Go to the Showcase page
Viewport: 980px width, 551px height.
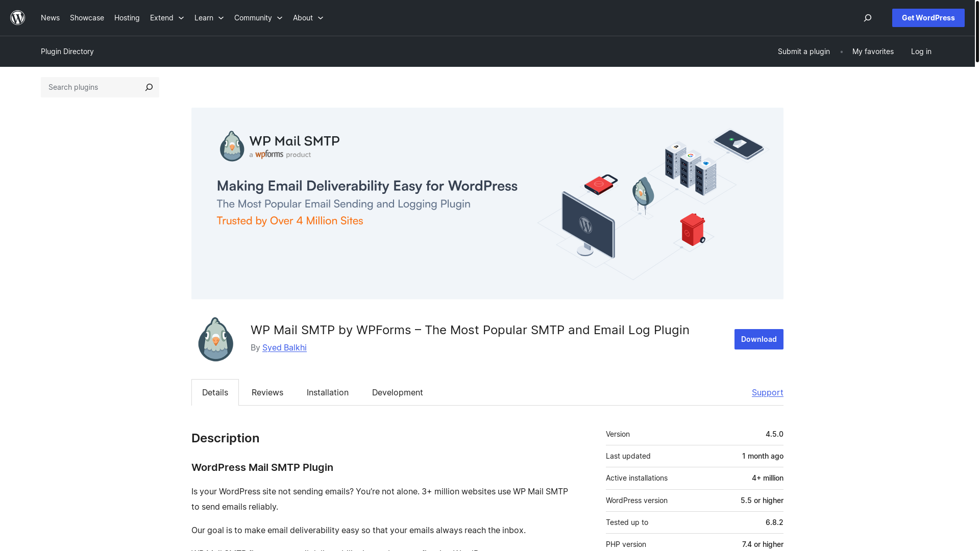(87, 18)
